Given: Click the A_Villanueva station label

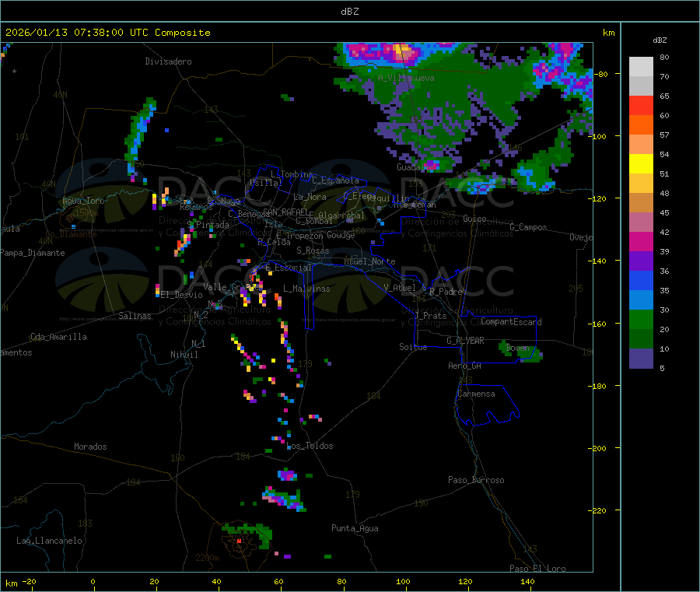Looking at the screenshot, I should pyautogui.click(x=406, y=78).
